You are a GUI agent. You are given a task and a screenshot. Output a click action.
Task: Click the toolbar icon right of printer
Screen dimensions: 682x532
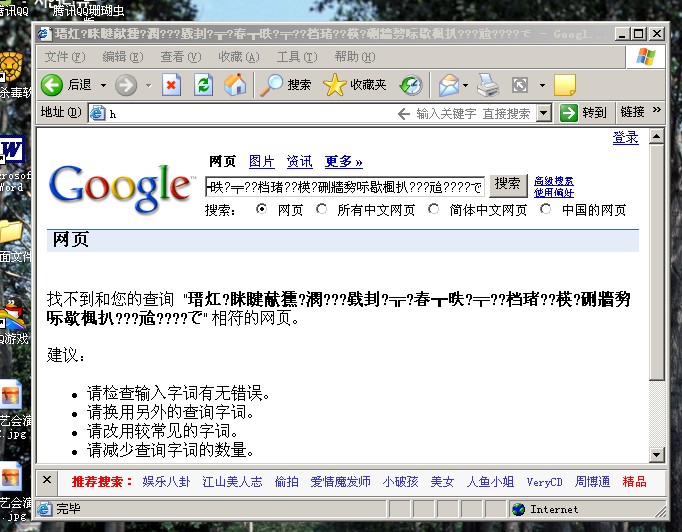[520, 85]
